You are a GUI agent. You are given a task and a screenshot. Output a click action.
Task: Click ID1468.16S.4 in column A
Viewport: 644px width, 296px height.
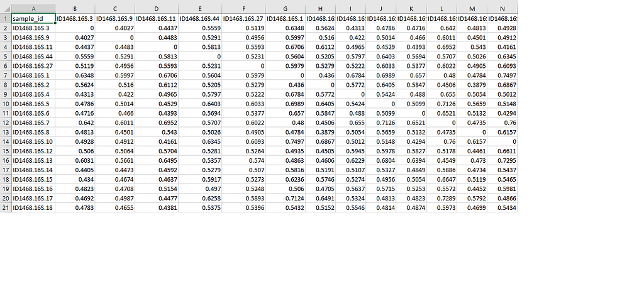33,94
